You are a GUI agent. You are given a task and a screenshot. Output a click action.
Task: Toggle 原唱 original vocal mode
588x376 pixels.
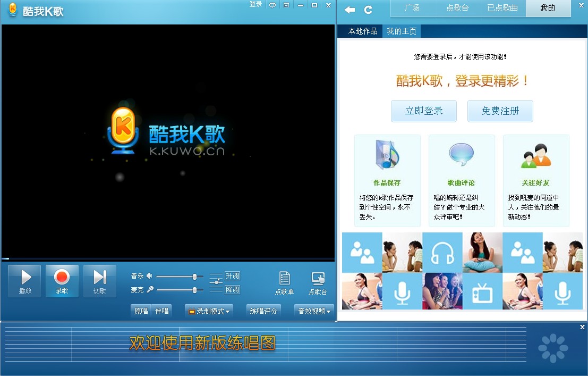140,311
